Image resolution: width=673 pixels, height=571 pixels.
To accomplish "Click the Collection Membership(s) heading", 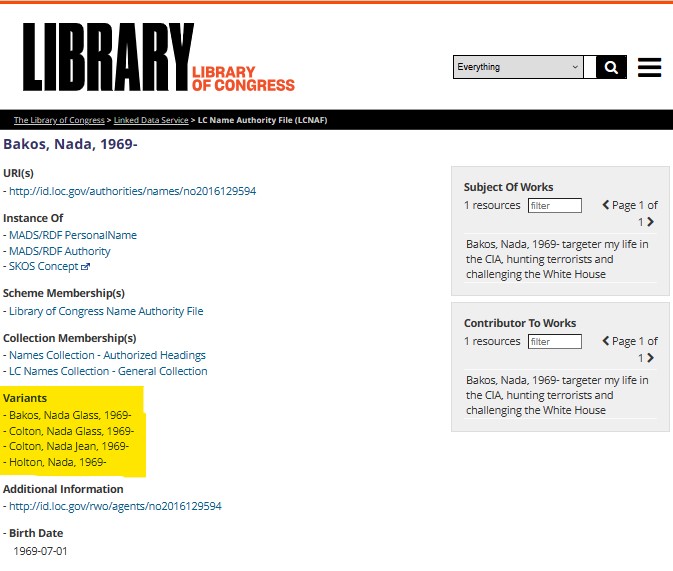I will click(70, 338).
